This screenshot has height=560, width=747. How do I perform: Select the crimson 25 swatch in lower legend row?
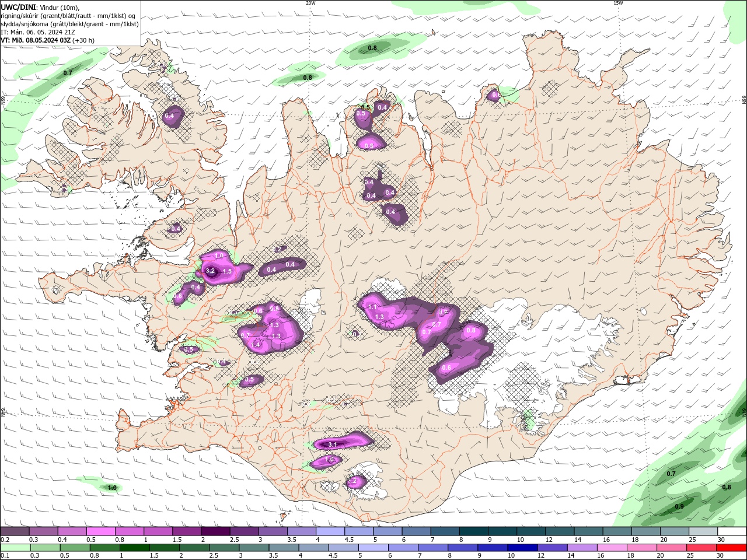coord(701,548)
